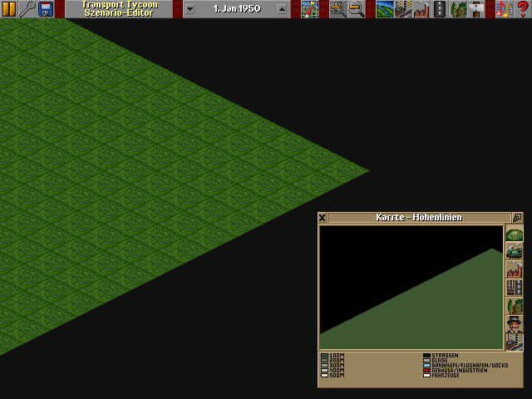
Task: Click the GEBÄUDE/INDUSTRIEN legend entry
Action: coord(455,370)
